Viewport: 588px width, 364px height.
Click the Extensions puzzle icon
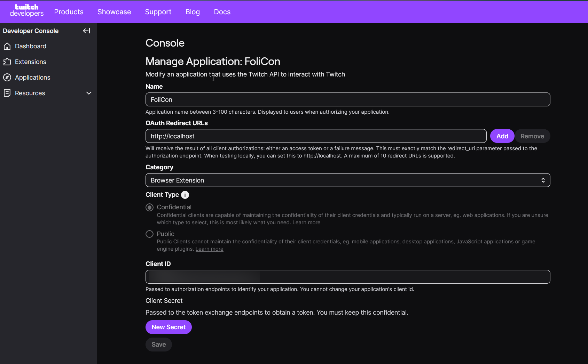[x=7, y=62]
